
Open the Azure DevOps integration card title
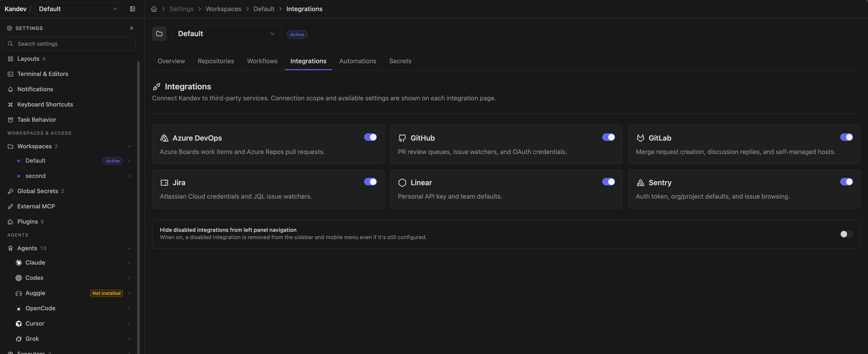197,138
